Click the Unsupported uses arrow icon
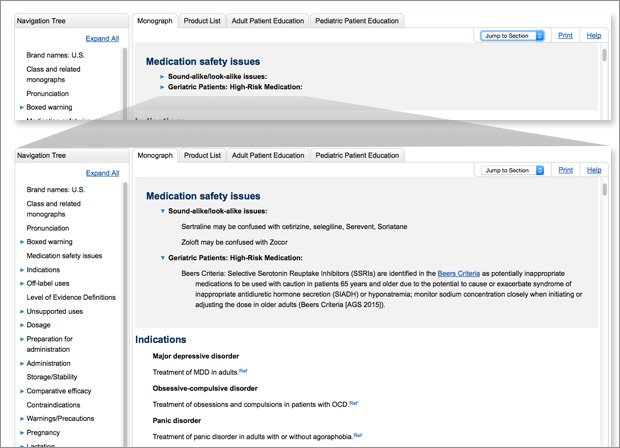Viewport: 620px width, 448px height. (21, 312)
